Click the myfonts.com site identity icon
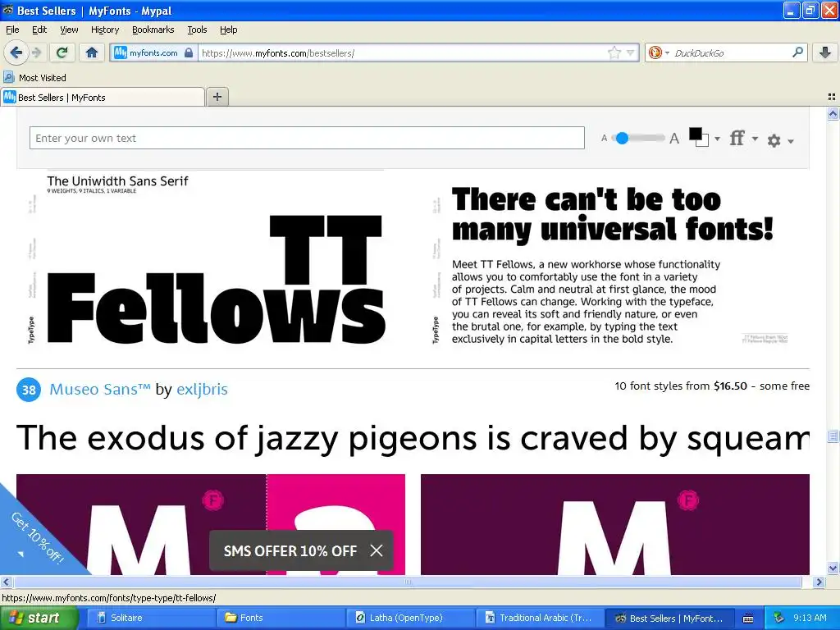 (x=121, y=52)
